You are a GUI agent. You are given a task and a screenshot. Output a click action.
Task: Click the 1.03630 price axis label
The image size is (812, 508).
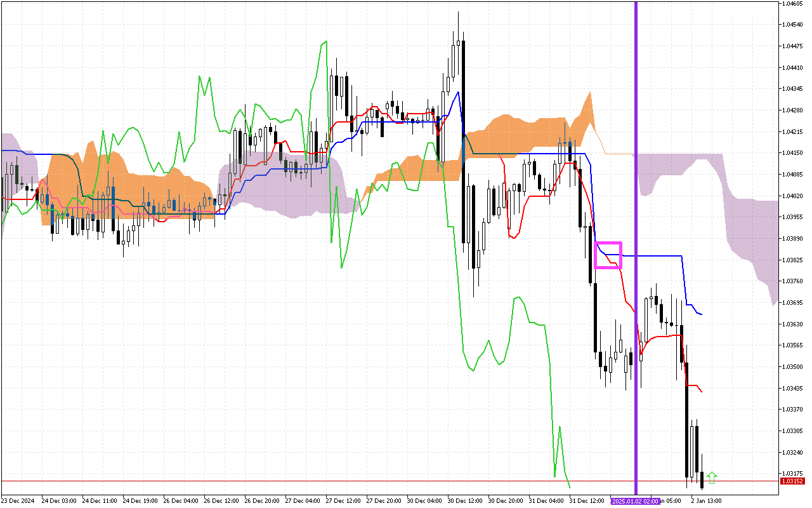coord(792,324)
